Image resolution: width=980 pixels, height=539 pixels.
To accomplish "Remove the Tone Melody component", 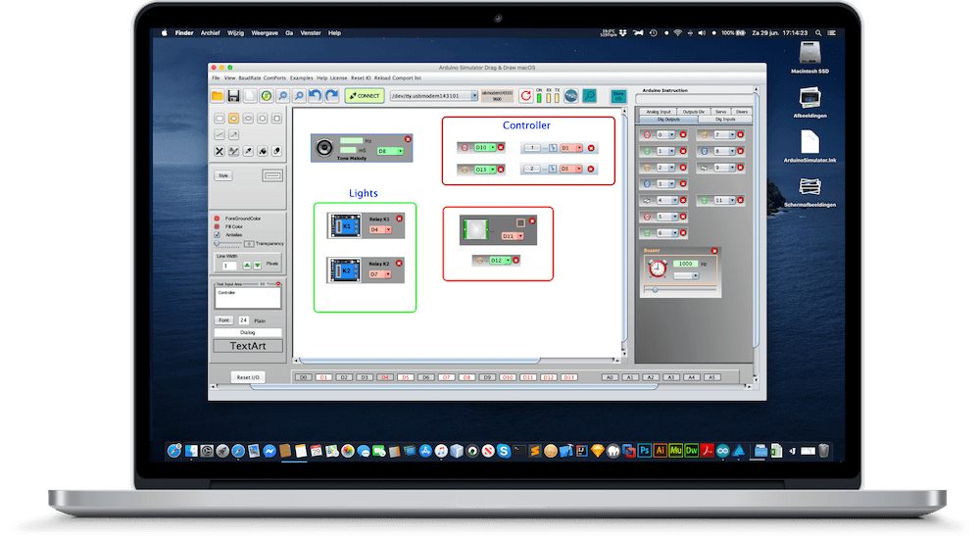I will pos(408,139).
